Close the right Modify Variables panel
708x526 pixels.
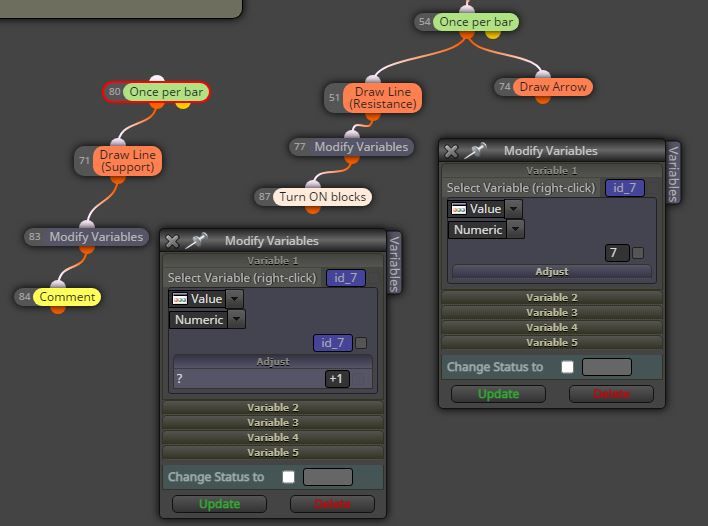coord(451,151)
